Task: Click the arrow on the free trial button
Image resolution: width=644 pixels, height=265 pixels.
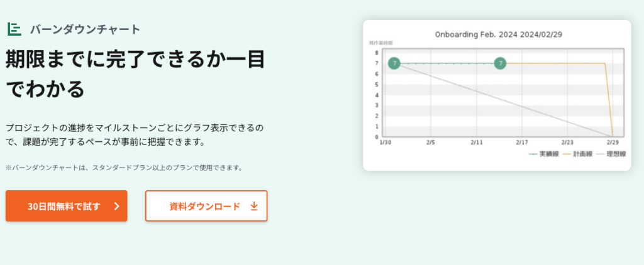Action: (x=116, y=206)
